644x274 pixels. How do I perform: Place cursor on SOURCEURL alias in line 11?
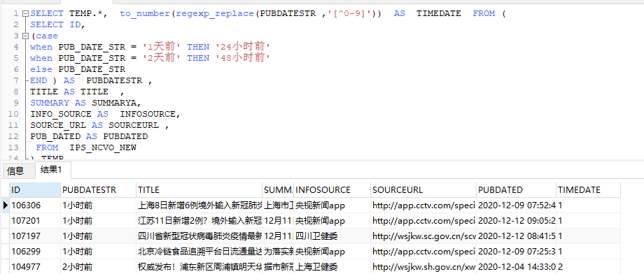click(134, 125)
